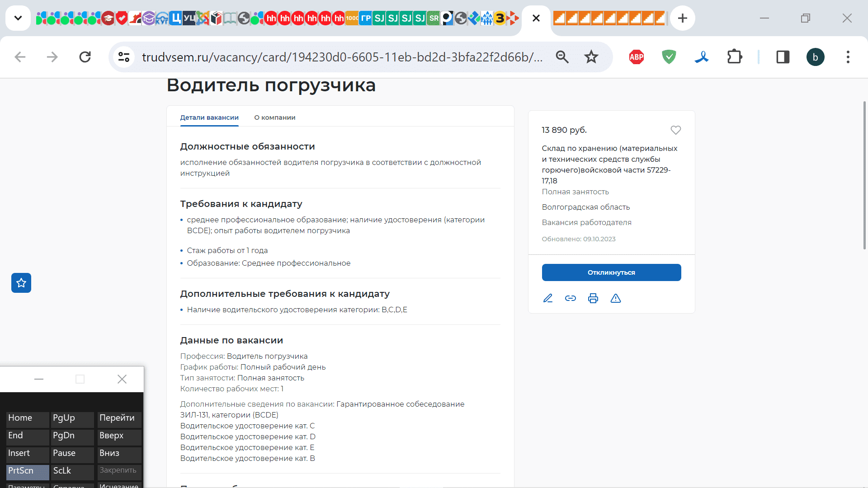Open site information control in address bar
The width and height of the screenshot is (868, 488).
point(124,57)
